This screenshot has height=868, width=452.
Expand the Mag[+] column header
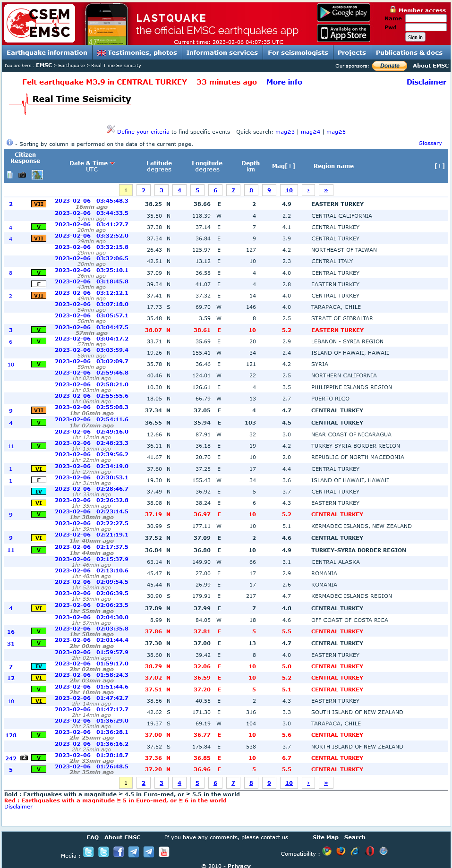(x=283, y=166)
